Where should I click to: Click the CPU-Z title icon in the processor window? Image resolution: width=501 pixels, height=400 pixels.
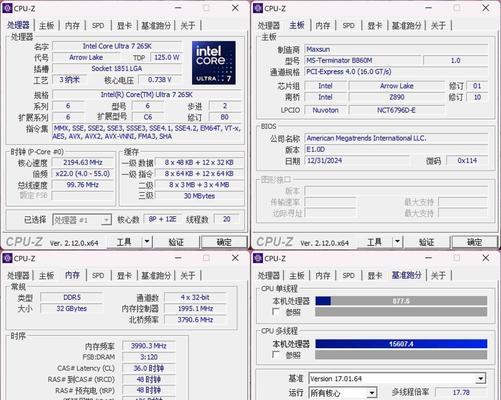[7, 8]
